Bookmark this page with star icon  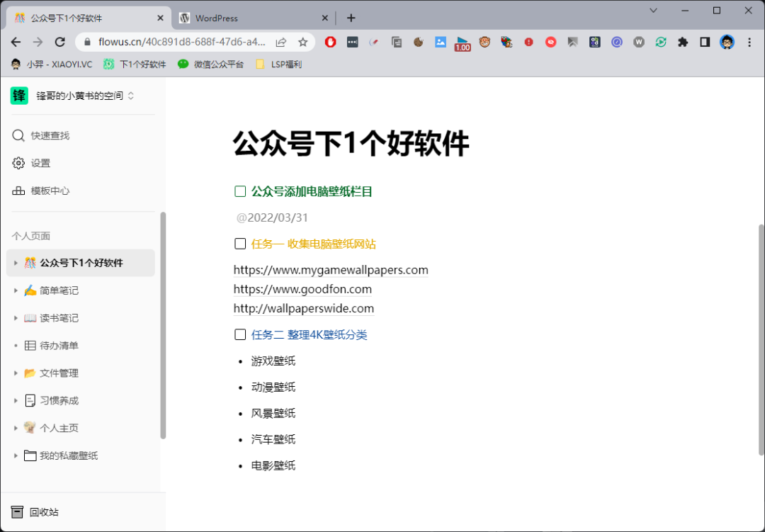[x=302, y=42]
